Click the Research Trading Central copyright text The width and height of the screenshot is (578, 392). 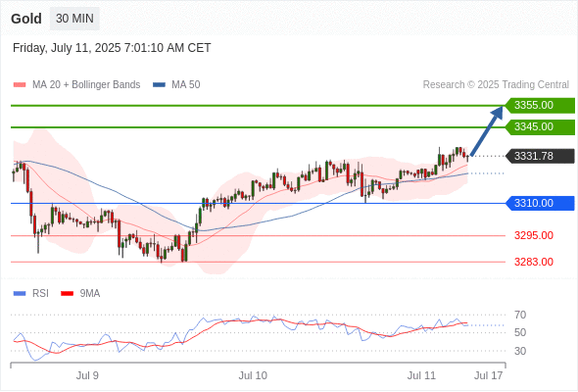(496, 85)
